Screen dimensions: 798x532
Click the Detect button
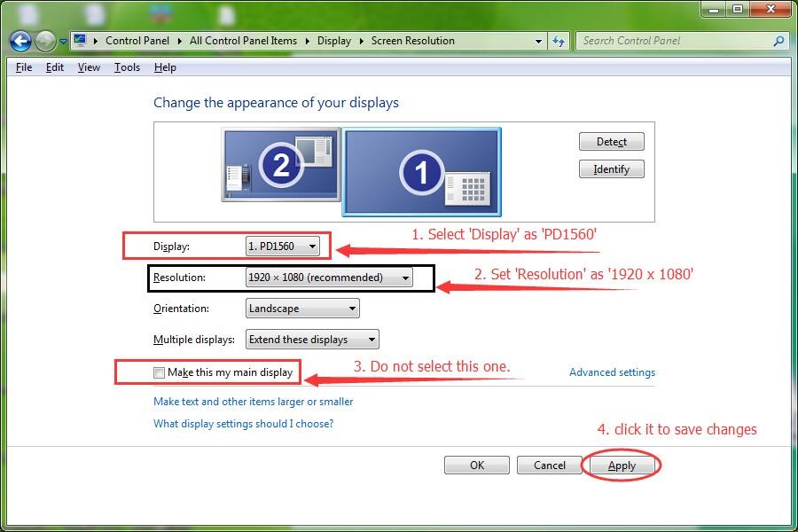click(611, 141)
